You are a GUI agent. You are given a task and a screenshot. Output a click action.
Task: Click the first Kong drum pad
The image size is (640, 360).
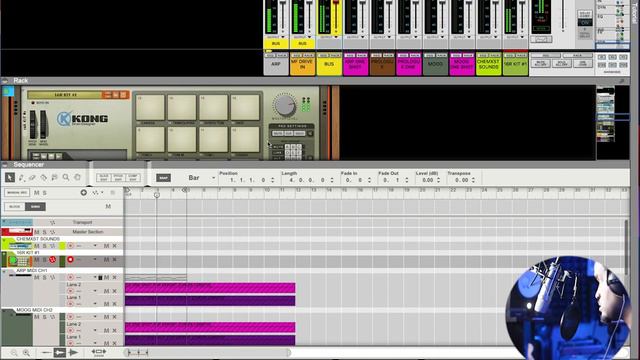[151, 107]
